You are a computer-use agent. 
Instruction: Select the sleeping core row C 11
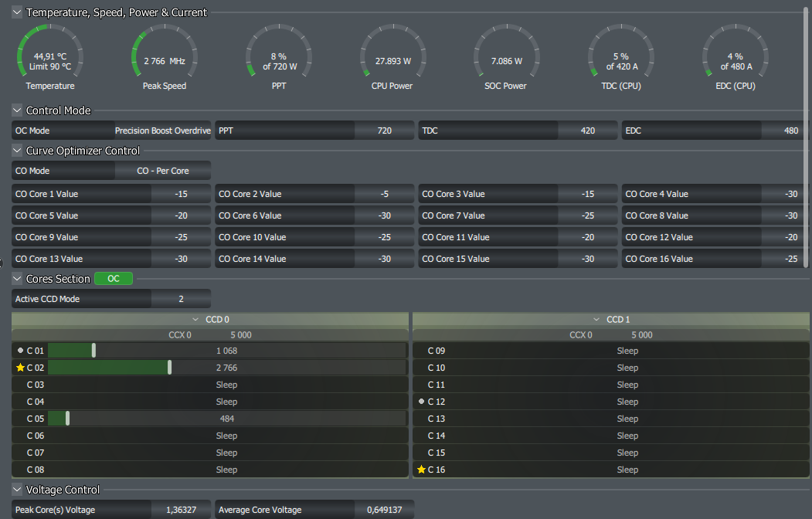[x=611, y=385]
